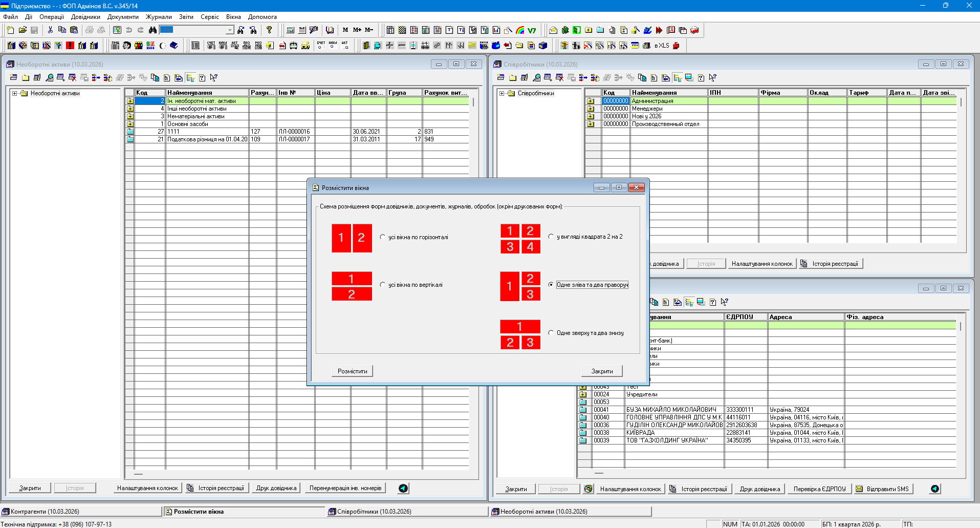Click the Cut scissors icon in toolbar
980x528 pixels.
50,30
